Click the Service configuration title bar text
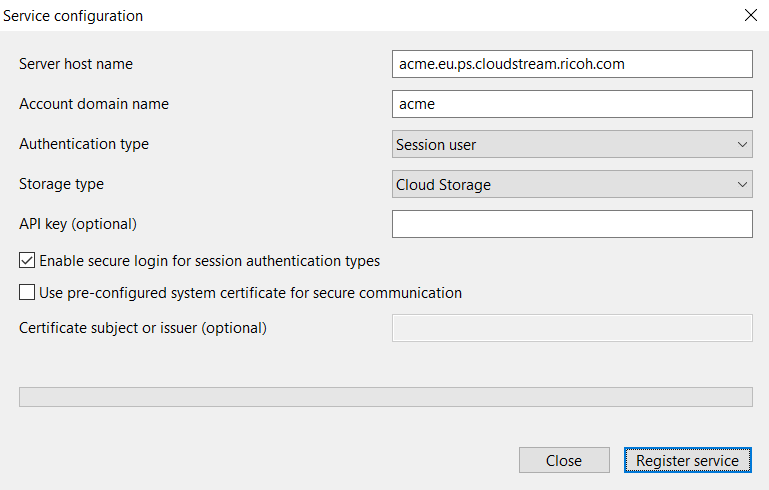 point(73,16)
